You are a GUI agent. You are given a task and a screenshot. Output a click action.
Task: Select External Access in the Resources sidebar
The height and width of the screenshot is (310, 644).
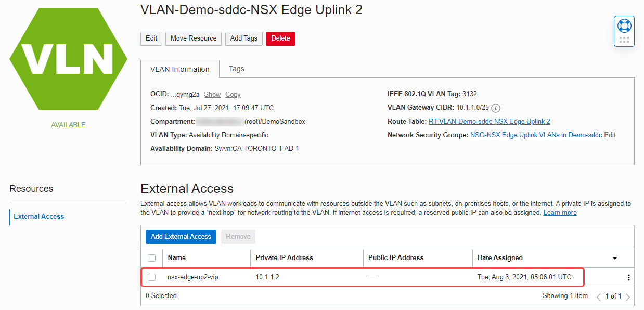click(x=38, y=216)
